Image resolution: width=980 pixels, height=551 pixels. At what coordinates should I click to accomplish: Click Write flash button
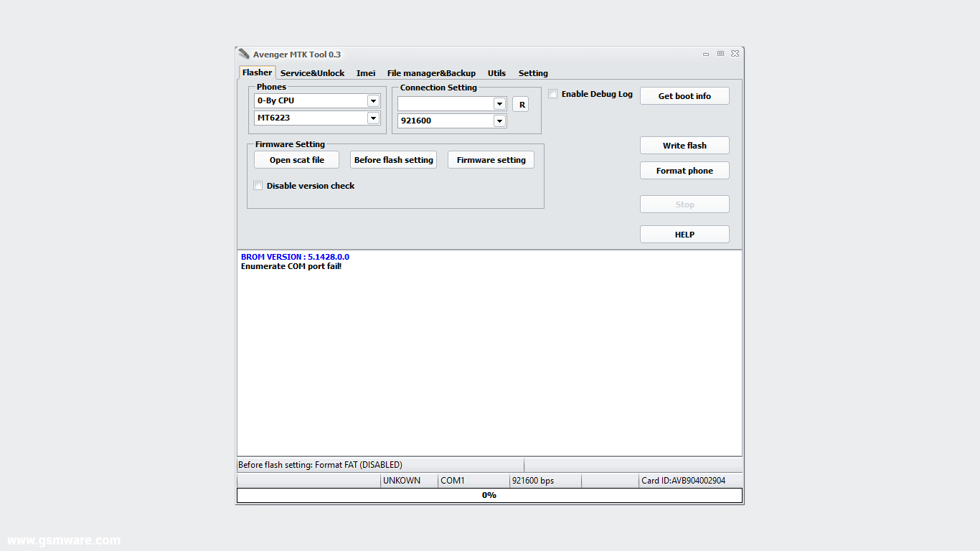684,146
